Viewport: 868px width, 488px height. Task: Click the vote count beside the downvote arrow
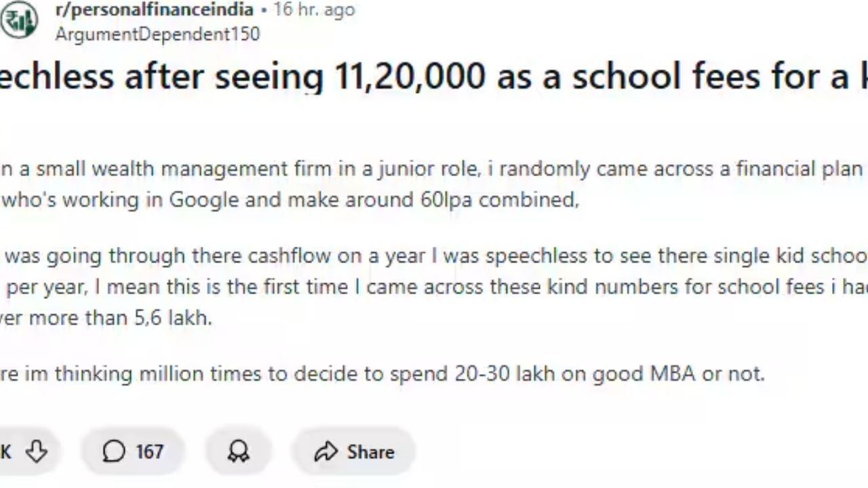point(6,451)
